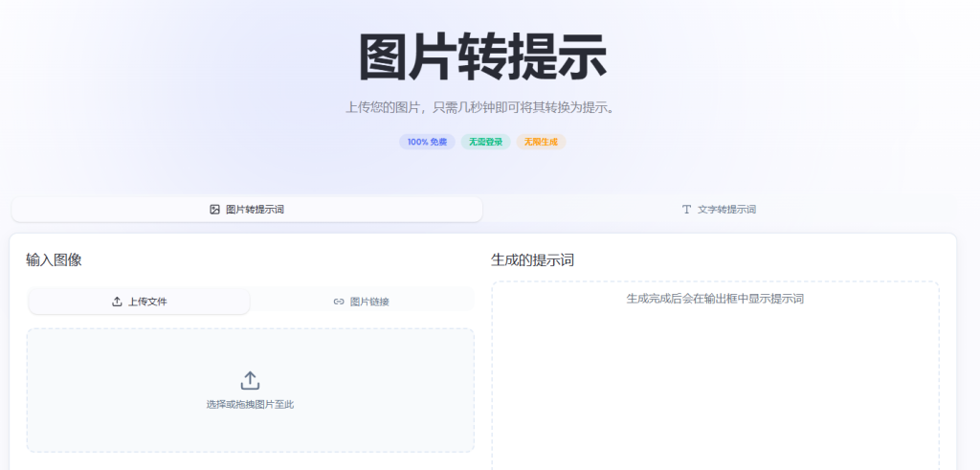Screen dimensions: 980x470
Task: Select the 上传文件 input option
Action: coord(140,302)
